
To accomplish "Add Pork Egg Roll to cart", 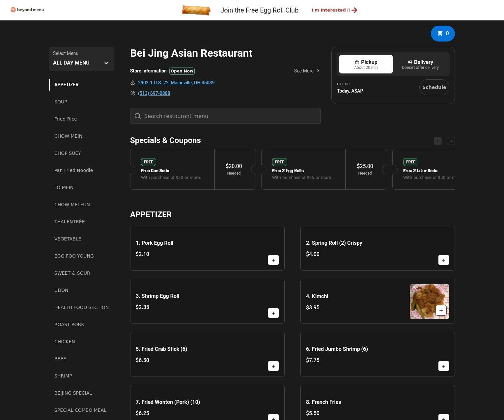I will [x=273, y=260].
